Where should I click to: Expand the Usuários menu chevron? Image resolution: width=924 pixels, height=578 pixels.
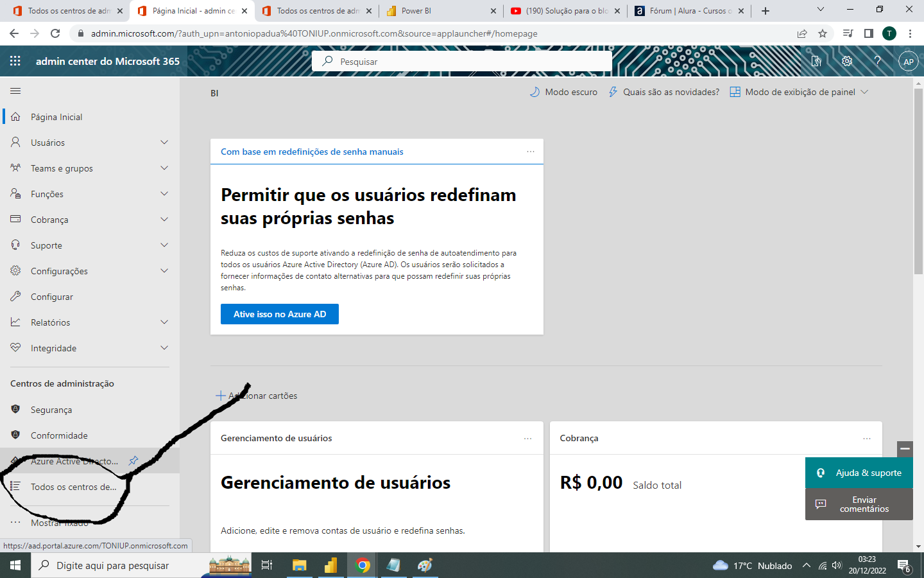pos(164,143)
